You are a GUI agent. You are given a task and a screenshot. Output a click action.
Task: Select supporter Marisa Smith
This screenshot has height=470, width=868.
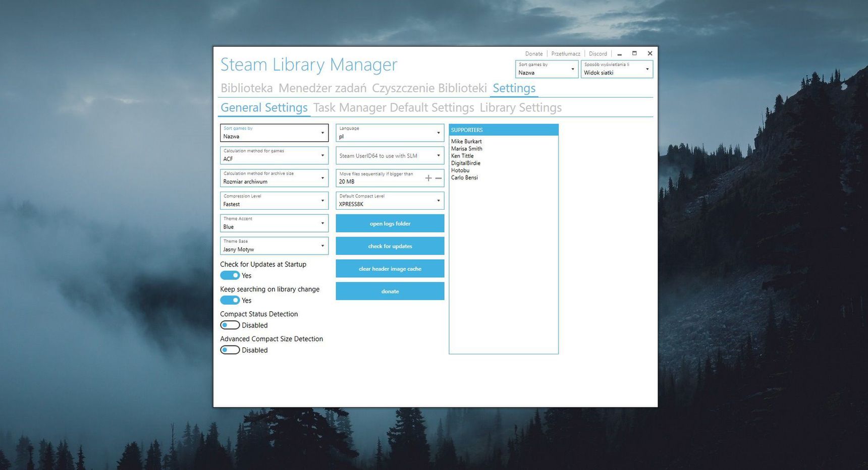(467, 149)
